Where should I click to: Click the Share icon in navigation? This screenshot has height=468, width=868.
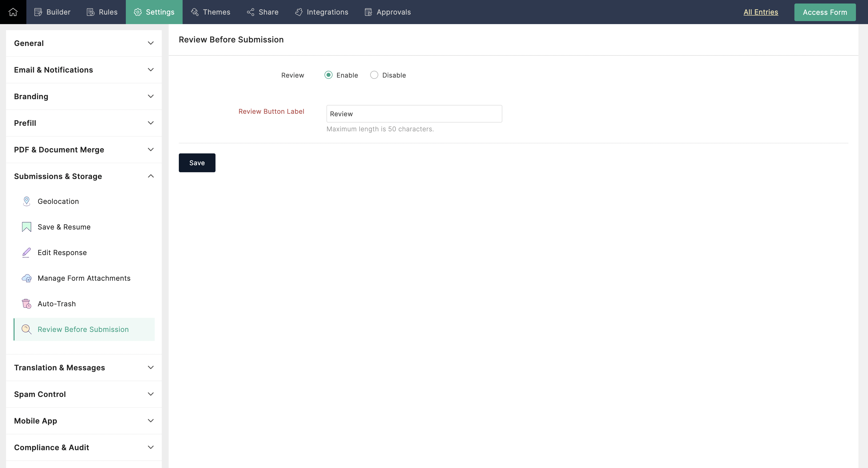250,12
